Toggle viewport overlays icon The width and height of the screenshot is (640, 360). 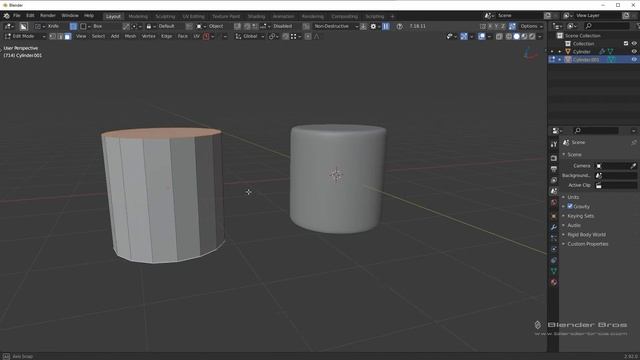[x=482, y=36]
